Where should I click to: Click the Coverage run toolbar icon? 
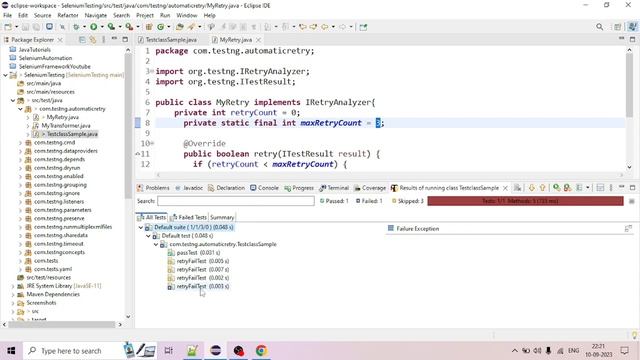[111, 27]
